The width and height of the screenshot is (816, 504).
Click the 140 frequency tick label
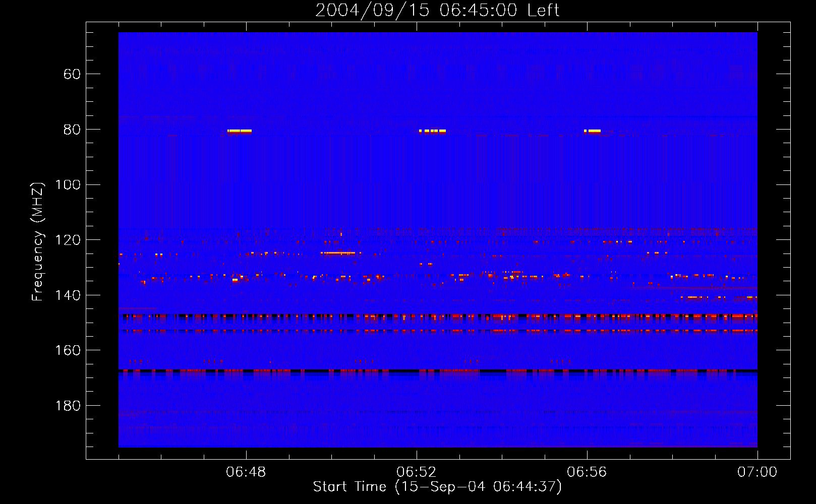point(68,295)
